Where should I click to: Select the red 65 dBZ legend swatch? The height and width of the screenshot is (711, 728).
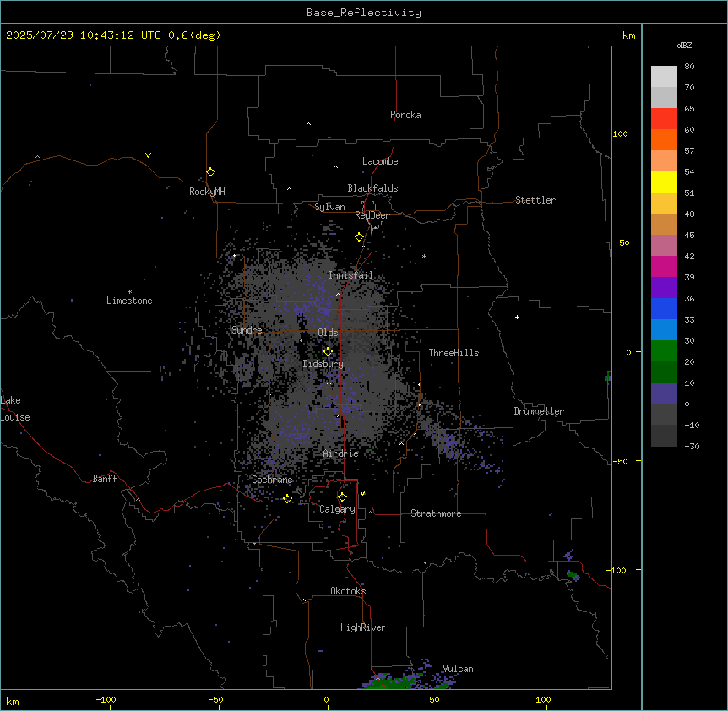(x=664, y=118)
